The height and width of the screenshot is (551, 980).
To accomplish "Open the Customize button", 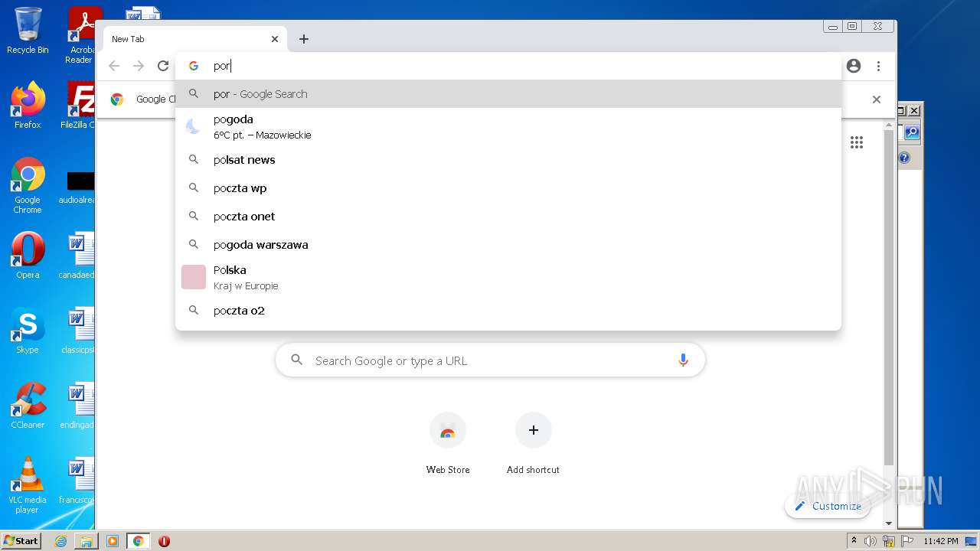I will pyautogui.click(x=828, y=506).
